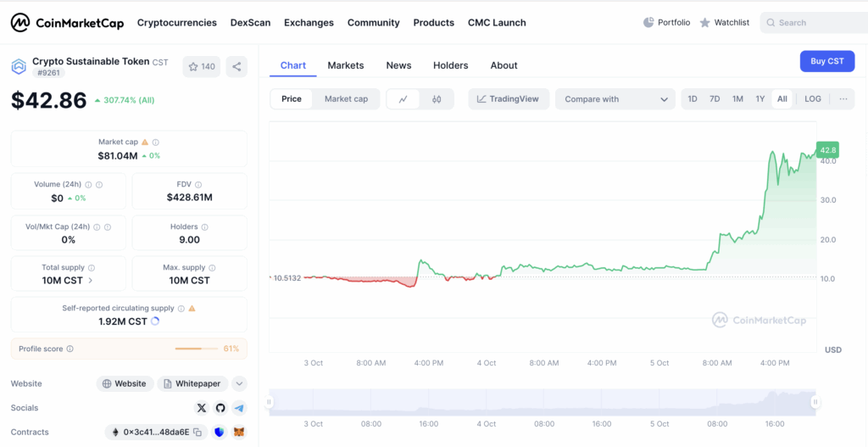Switch to candlestick chart type

437,99
